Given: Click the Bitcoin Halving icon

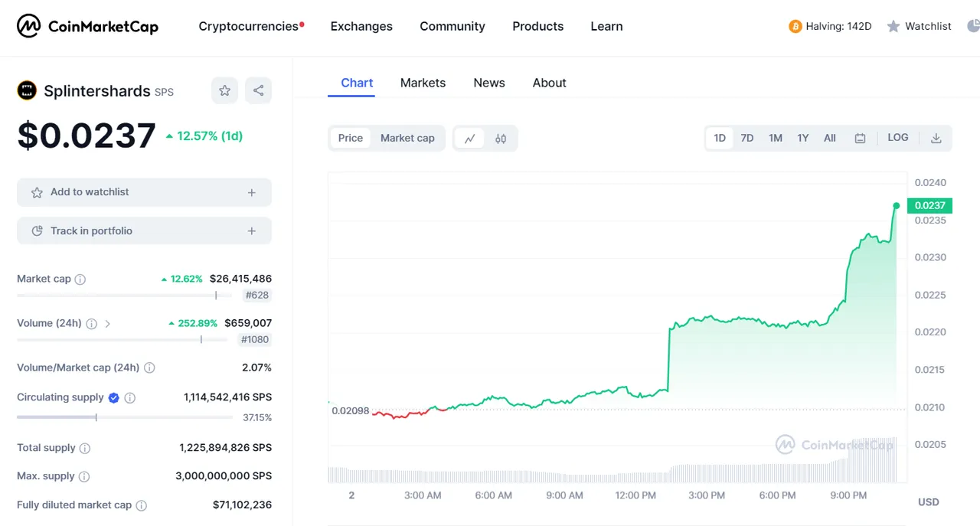Looking at the screenshot, I should pyautogui.click(x=795, y=26).
